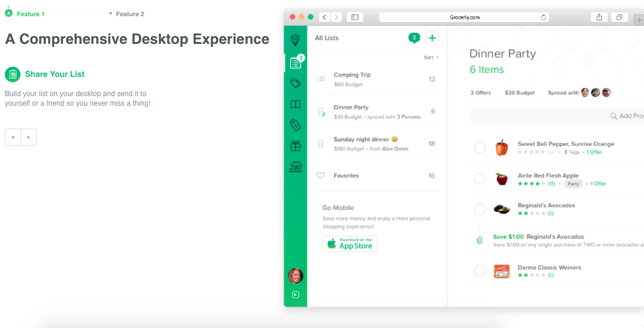Click the avocado product thumbnail
The height and width of the screenshot is (328, 644).
point(501,210)
